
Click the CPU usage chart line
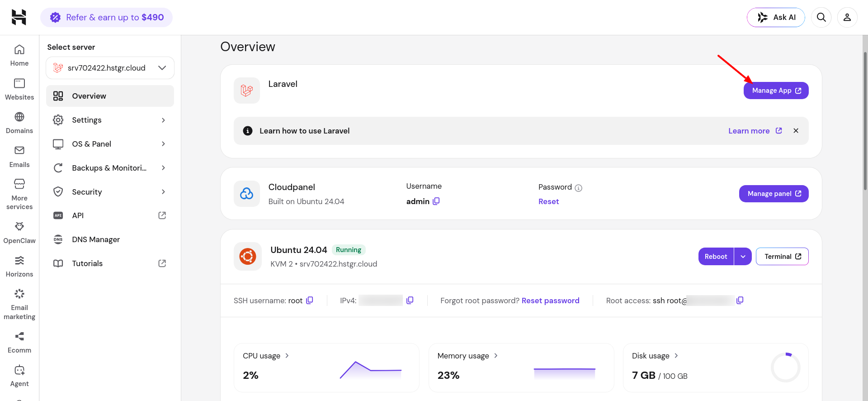[x=371, y=370]
